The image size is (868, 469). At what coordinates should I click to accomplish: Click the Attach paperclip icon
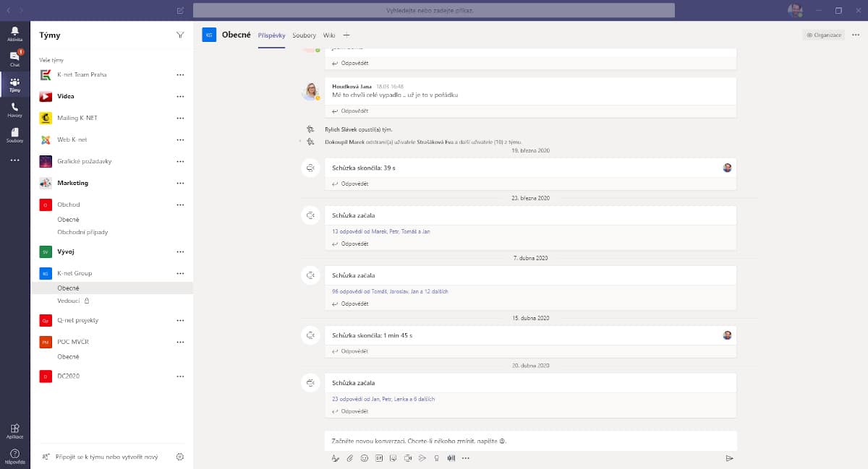tap(349, 457)
